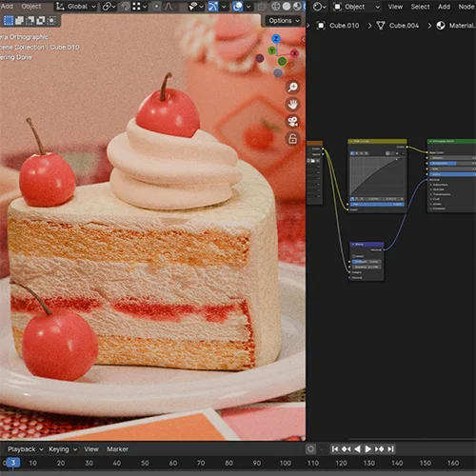Viewport: 476px width, 476px height.
Task: Click the blue Z axis gizmo ball
Action: click(x=276, y=39)
